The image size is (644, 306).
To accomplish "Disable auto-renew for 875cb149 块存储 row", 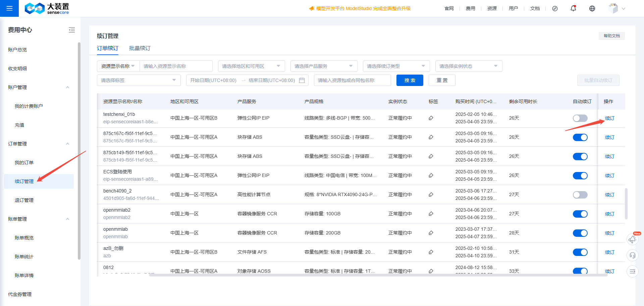I will pos(580,157).
